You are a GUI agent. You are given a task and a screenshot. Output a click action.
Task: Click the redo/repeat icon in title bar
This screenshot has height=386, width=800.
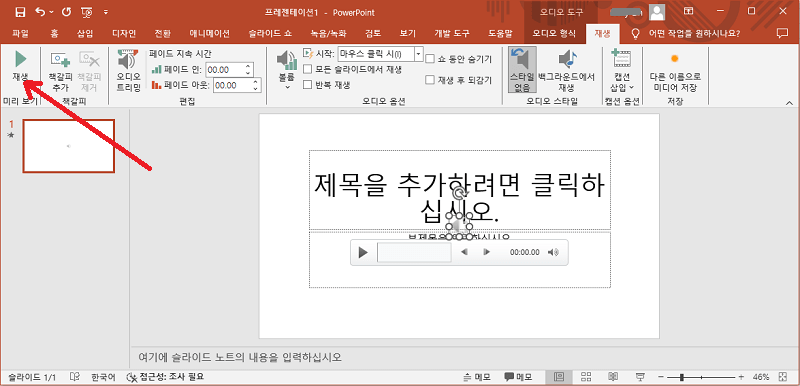[x=66, y=12]
